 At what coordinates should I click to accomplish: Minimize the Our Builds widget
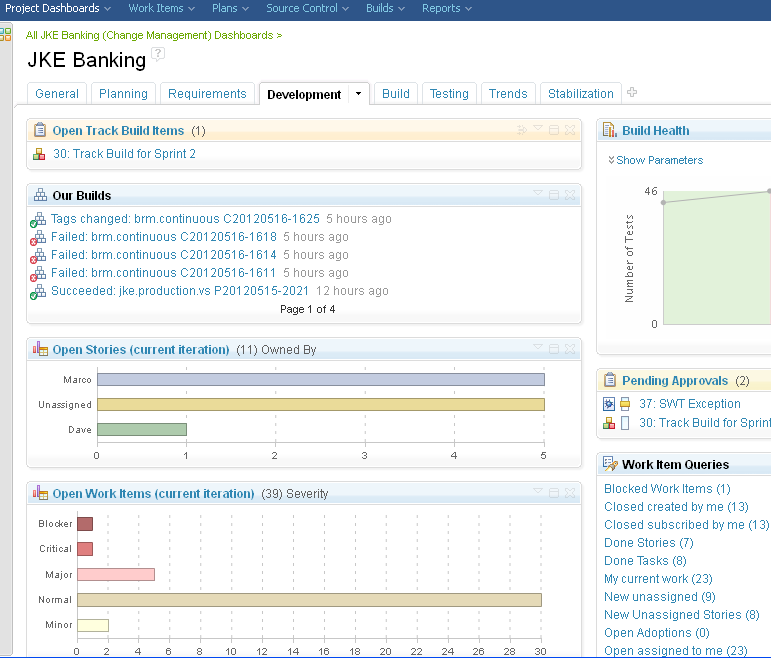553,195
